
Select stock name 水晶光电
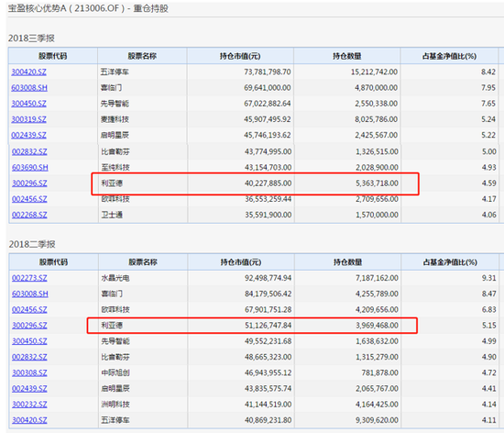click(x=115, y=278)
